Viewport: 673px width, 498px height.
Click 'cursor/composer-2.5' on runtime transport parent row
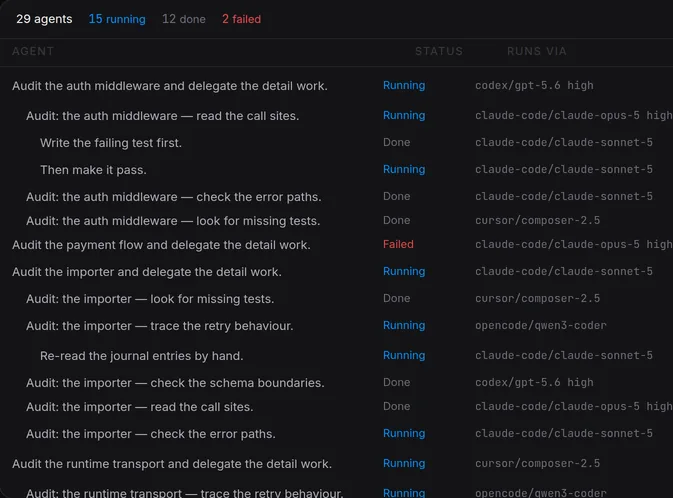[x=537, y=463]
